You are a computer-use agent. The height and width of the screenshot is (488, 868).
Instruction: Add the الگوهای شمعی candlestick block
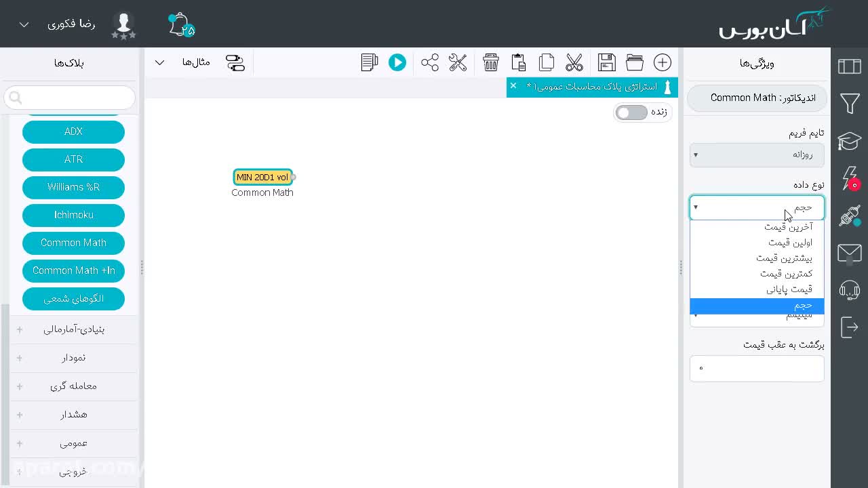[x=73, y=299]
